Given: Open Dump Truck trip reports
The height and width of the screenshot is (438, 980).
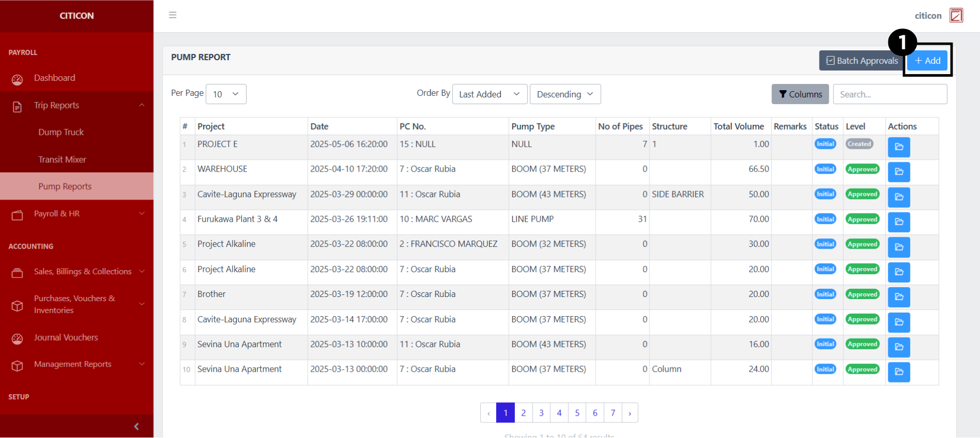Looking at the screenshot, I should [x=61, y=132].
